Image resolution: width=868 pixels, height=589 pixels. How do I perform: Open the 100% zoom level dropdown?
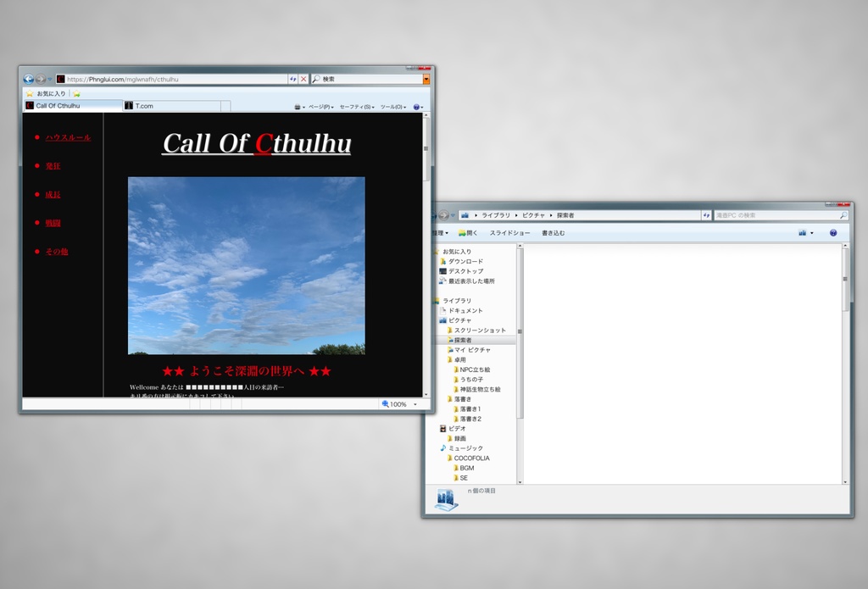click(415, 404)
